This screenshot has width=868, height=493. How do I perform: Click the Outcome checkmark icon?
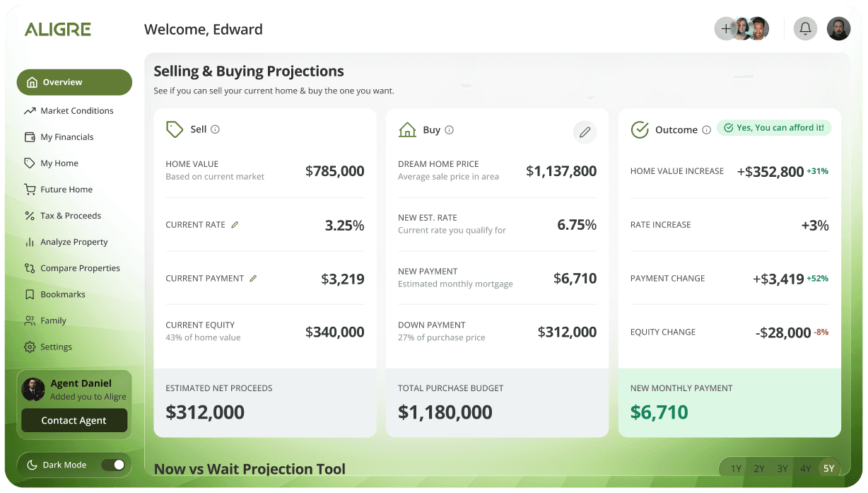[x=640, y=130]
